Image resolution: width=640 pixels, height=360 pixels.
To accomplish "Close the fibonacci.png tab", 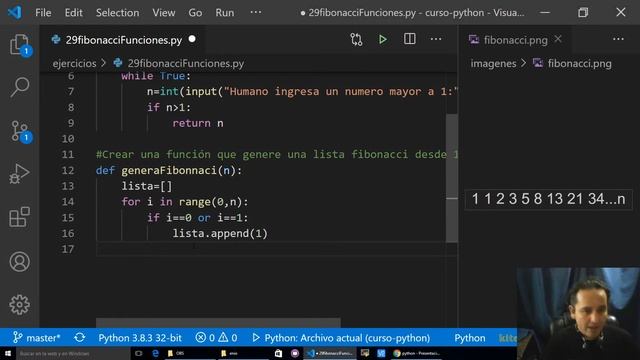I will click(x=558, y=39).
